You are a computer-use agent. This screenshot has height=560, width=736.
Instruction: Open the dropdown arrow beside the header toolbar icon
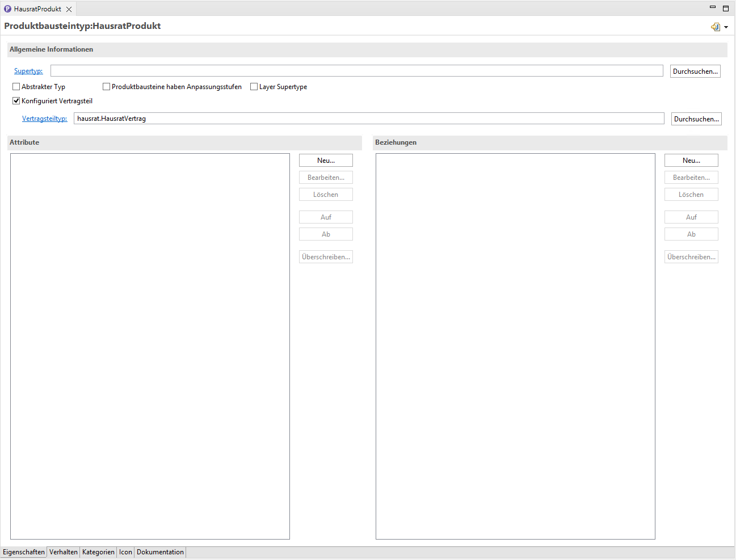coord(726,27)
